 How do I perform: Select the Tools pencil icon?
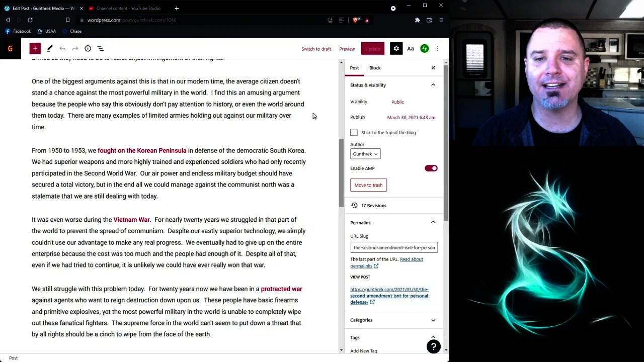pyautogui.click(x=49, y=48)
